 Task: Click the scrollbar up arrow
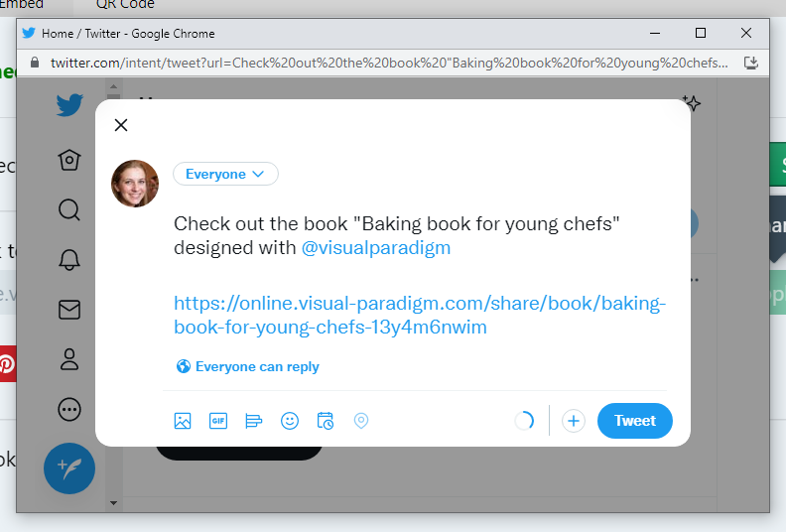[114, 86]
